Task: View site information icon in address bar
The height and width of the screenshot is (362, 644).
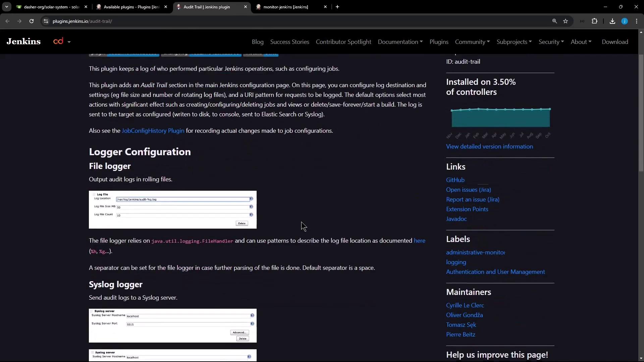Action: tap(46, 21)
